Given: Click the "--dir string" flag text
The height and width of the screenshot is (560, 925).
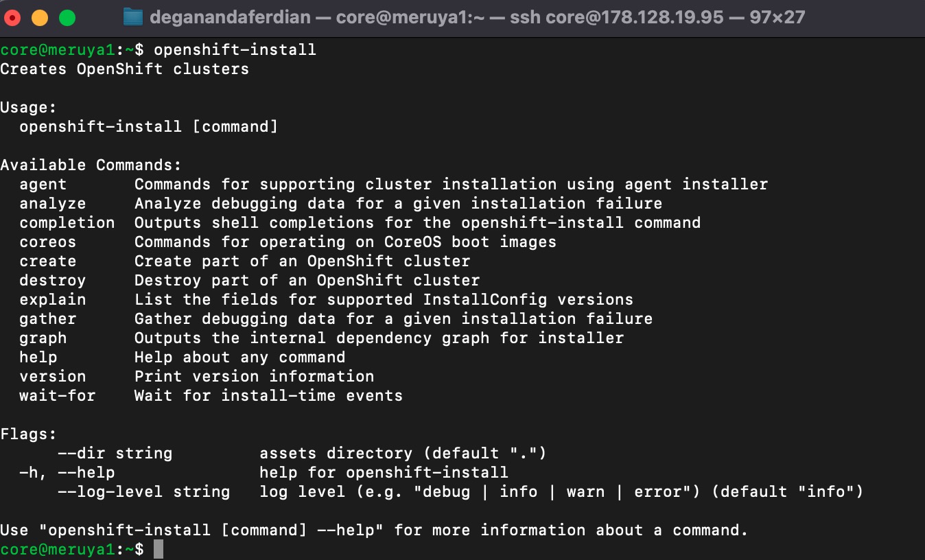Looking at the screenshot, I should (x=115, y=453).
